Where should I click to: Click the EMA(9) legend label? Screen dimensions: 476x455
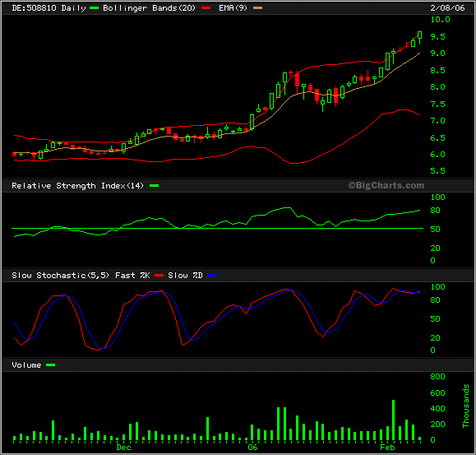coord(233,8)
